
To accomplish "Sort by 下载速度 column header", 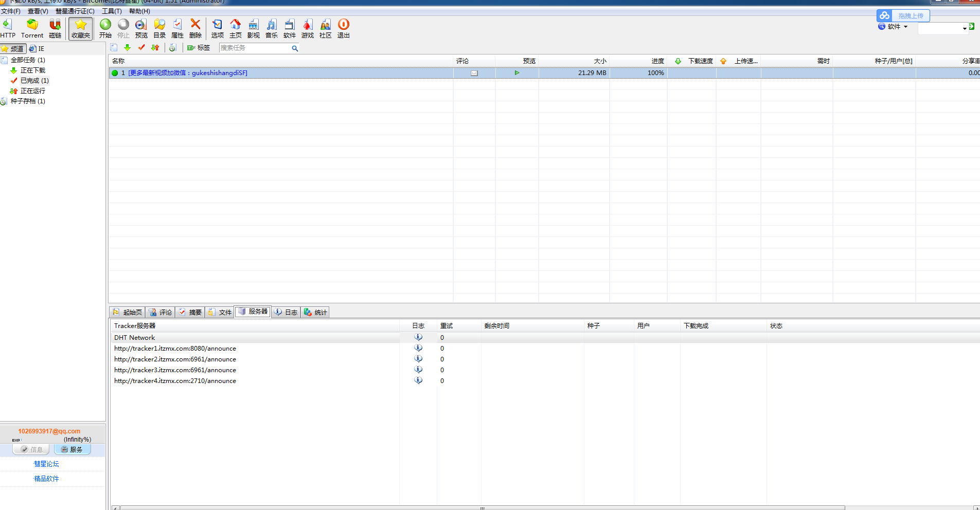I will [x=692, y=61].
